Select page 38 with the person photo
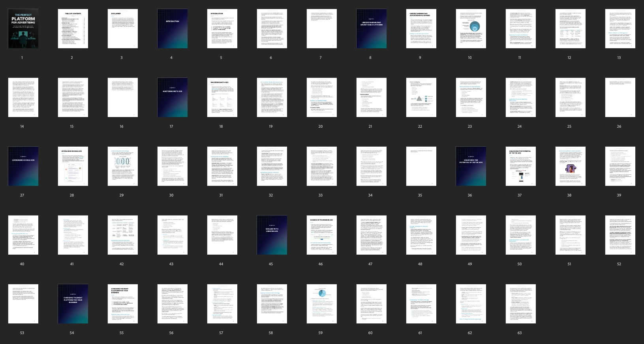Screen dimensions: 644x344 pos(571,166)
